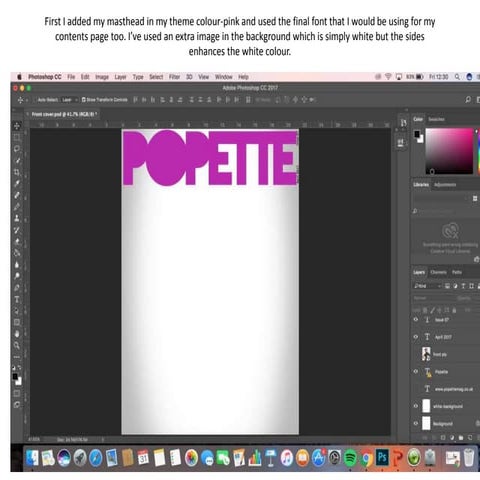Select the Gradient tool
Screen dimensions: 480x480
click(17, 253)
